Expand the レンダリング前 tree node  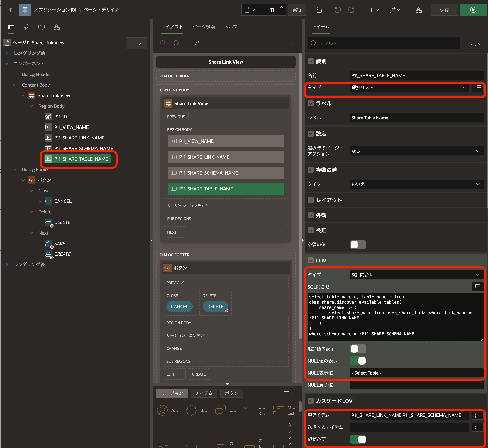coord(7,53)
